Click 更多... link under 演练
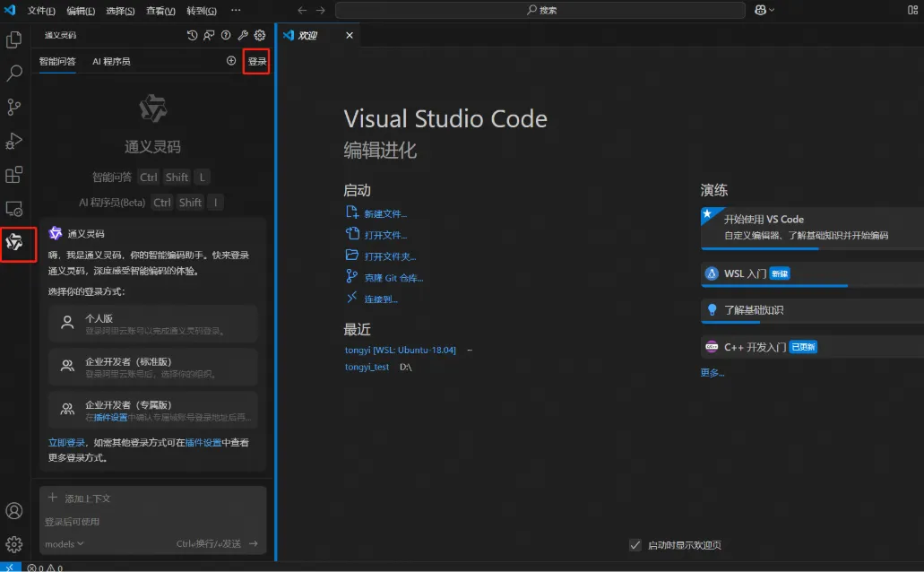This screenshot has width=924, height=572. (712, 373)
